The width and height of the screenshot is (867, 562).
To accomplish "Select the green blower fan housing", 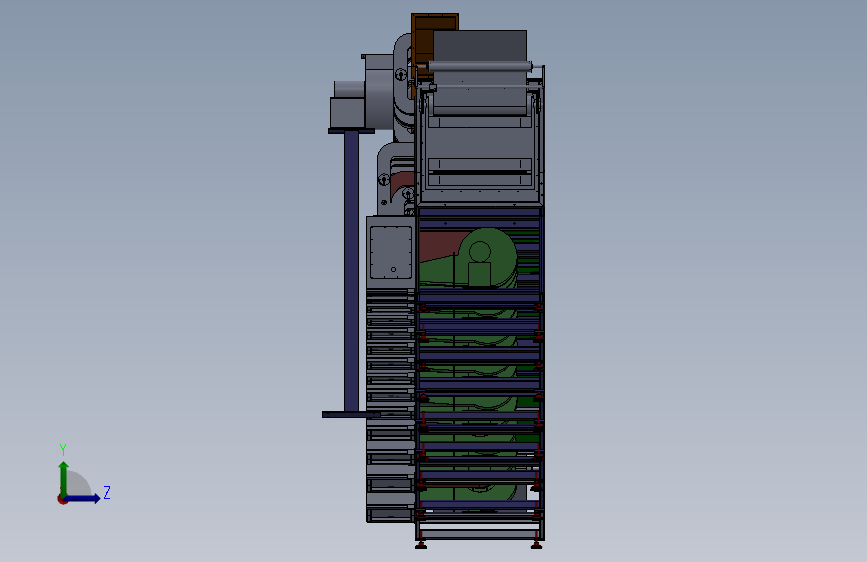I will [x=487, y=258].
